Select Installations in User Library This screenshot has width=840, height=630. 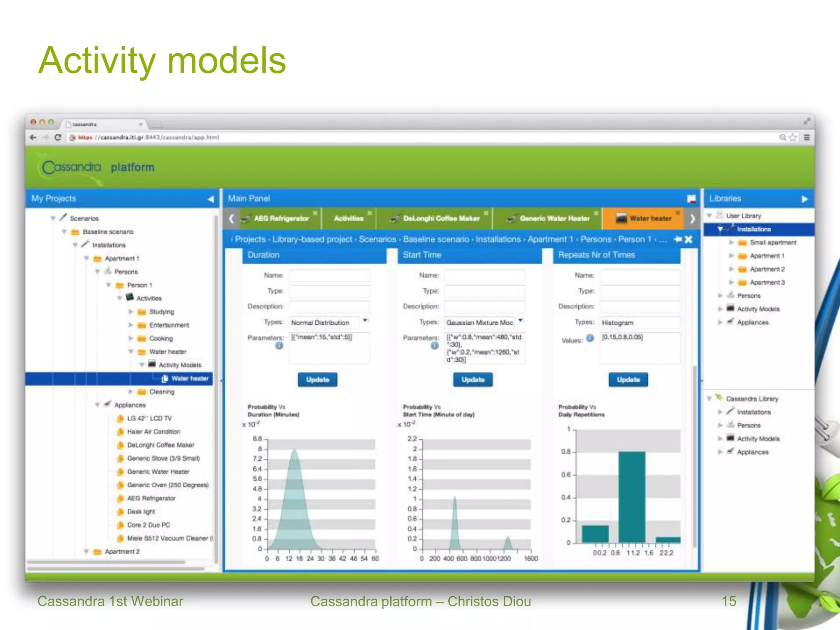(x=753, y=229)
